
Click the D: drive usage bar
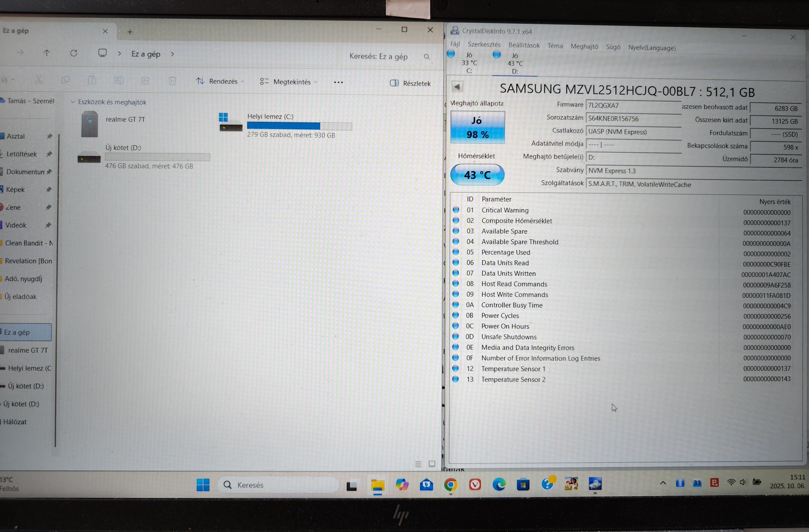[158, 157]
